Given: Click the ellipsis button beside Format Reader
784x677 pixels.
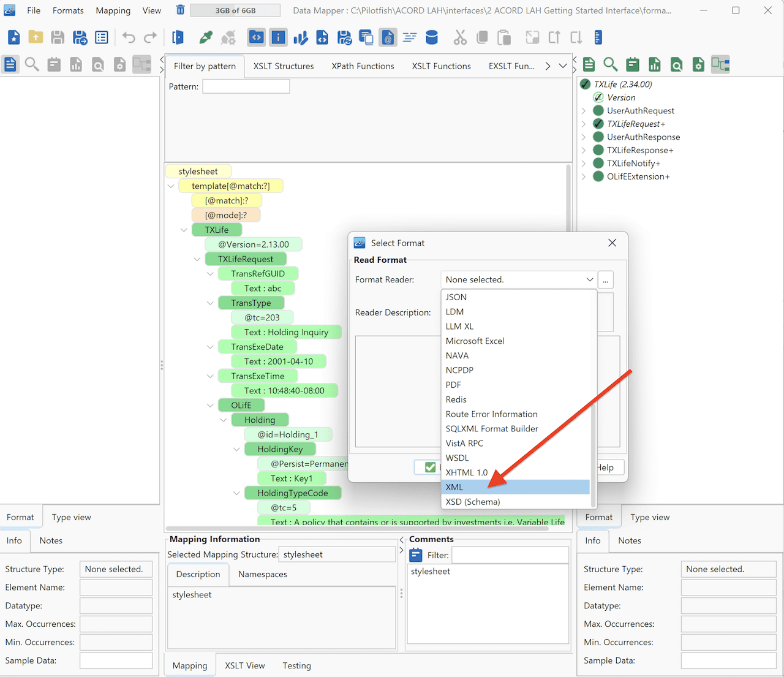Looking at the screenshot, I should coord(605,280).
